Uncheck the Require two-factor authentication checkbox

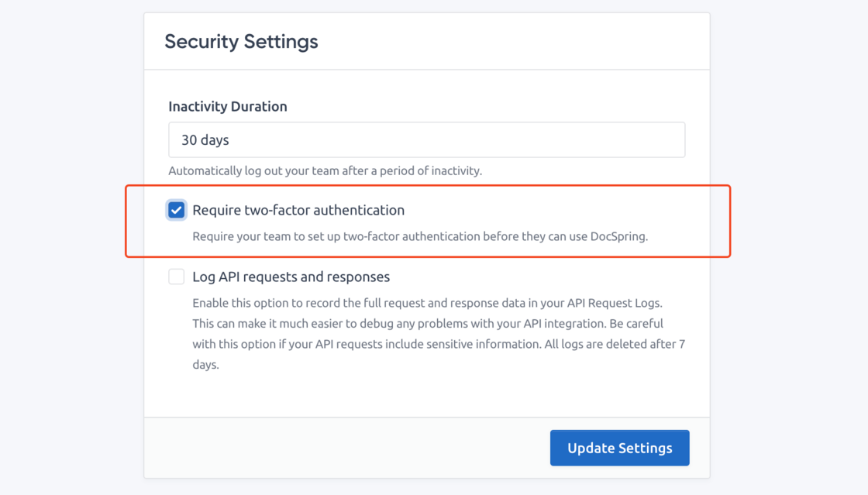pos(177,210)
